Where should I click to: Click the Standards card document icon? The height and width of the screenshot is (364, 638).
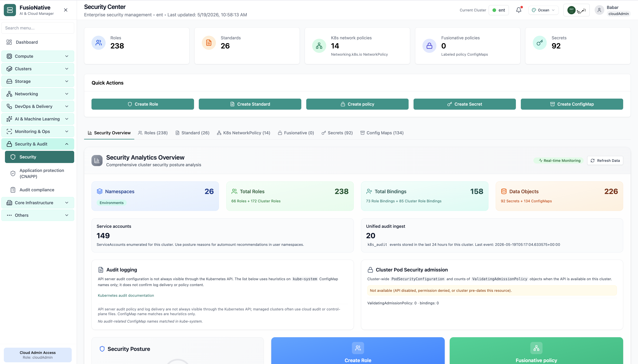(x=209, y=43)
